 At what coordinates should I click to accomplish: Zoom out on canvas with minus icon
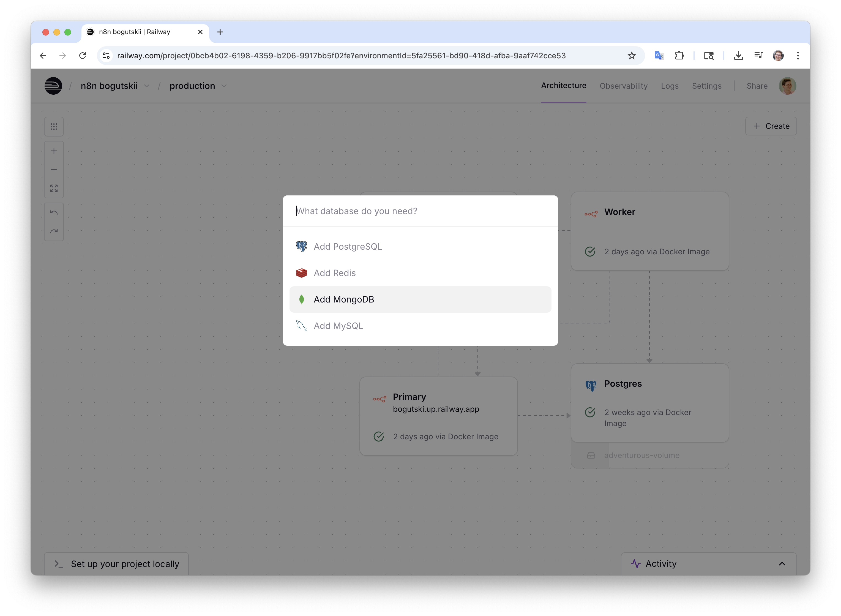pos(54,170)
